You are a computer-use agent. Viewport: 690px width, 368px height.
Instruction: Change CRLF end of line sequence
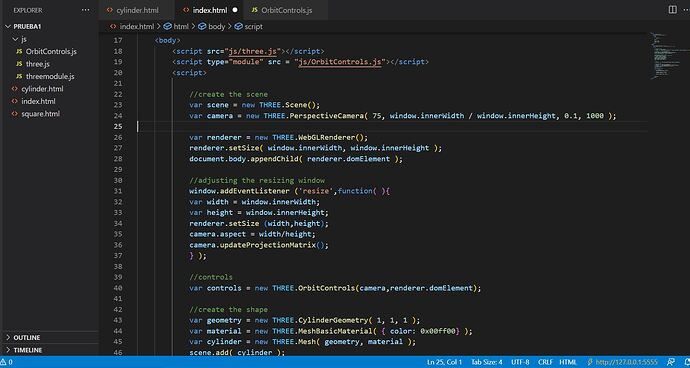tap(545, 362)
